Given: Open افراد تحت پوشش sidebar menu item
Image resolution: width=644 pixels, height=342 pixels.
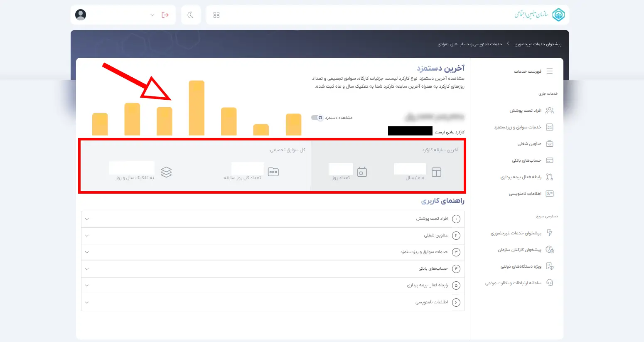Looking at the screenshot, I should (x=526, y=111).
